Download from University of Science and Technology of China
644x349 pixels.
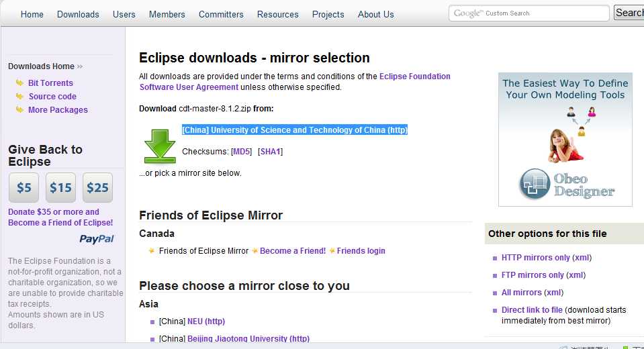tap(295, 130)
